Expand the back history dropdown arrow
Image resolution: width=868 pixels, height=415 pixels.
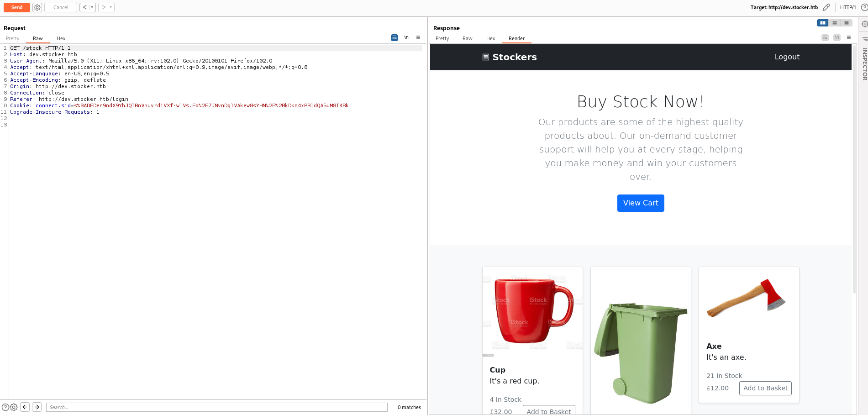[92, 7]
